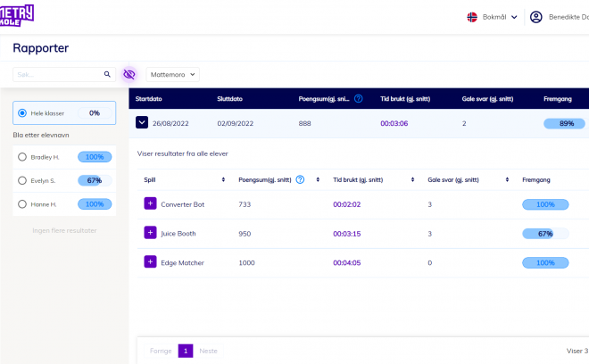Sort by Tid brukt column arrows
The image size is (589, 364).
(x=412, y=179)
